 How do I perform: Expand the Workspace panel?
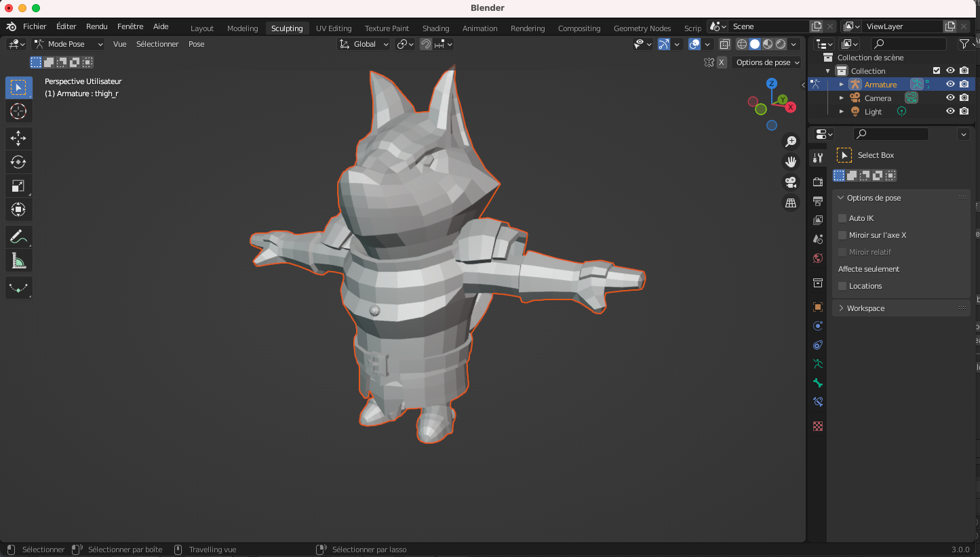point(865,308)
